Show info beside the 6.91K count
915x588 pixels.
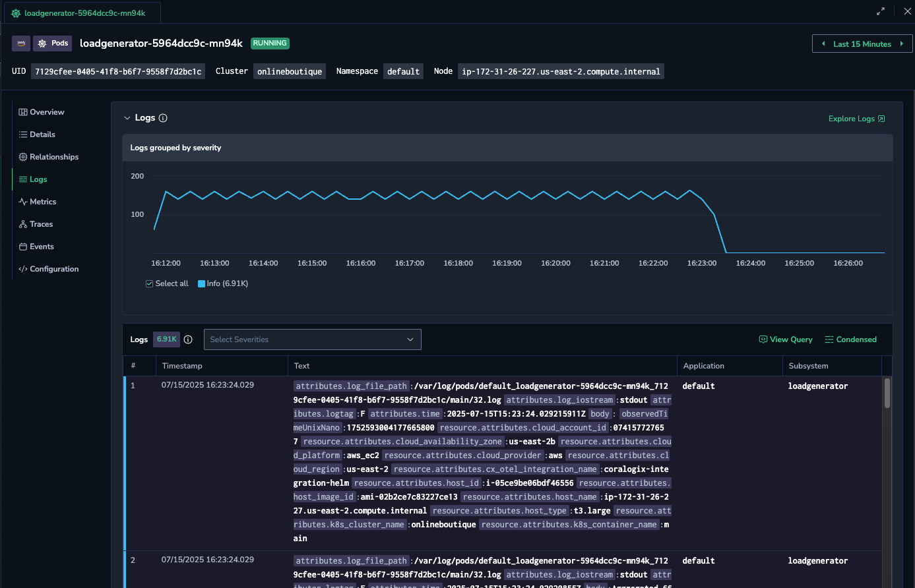188,339
